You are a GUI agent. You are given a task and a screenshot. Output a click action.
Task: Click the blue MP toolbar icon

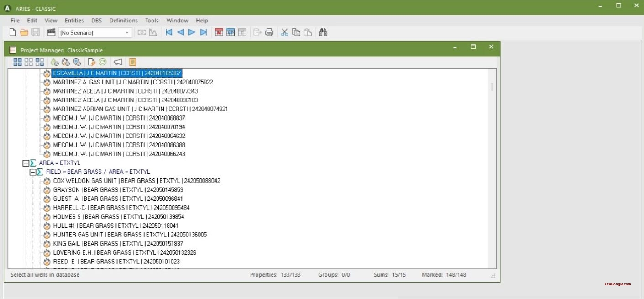[x=230, y=32]
